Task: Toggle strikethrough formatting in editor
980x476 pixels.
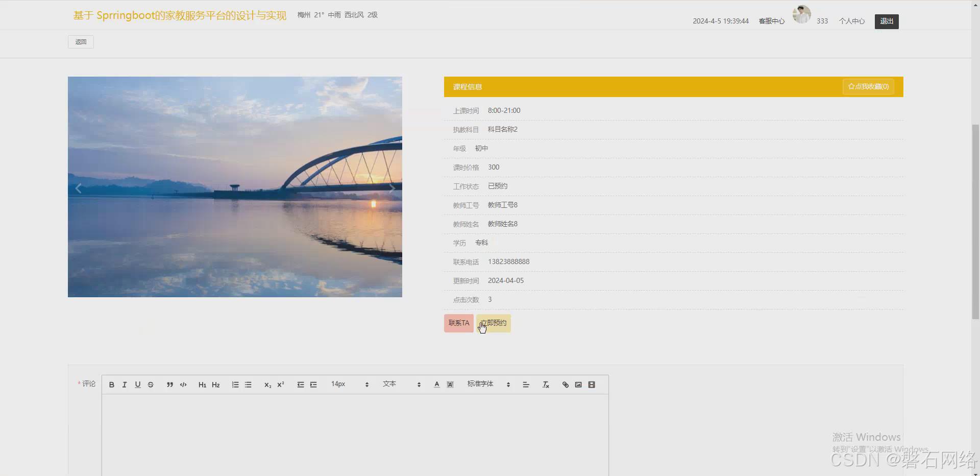Action: pos(151,385)
